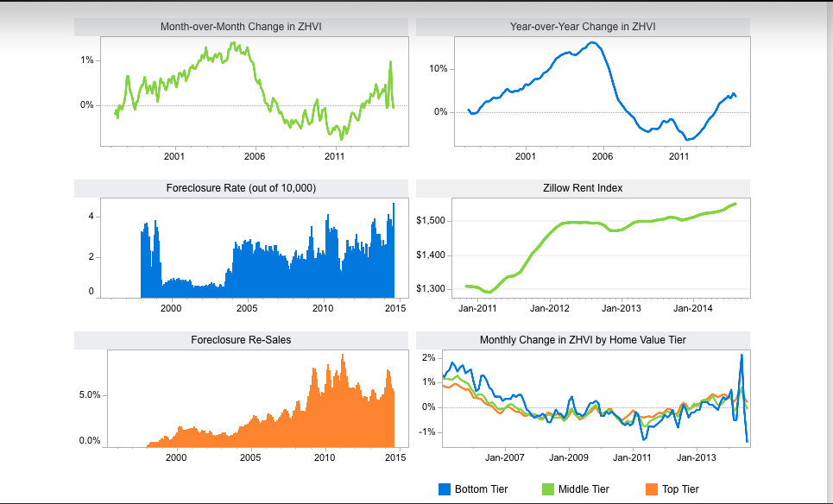The height and width of the screenshot is (504, 833).
Task: Click the Zillow Rent Index title bar
Action: click(583, 188)
